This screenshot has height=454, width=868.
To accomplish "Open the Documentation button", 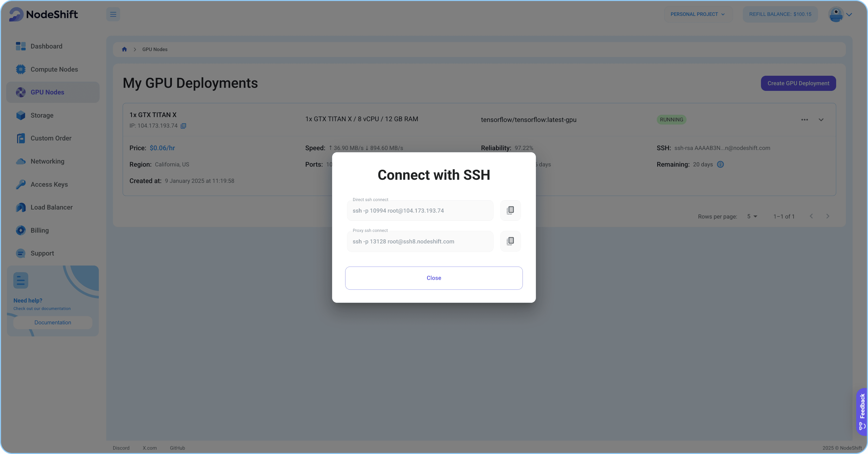I will 53,322.
